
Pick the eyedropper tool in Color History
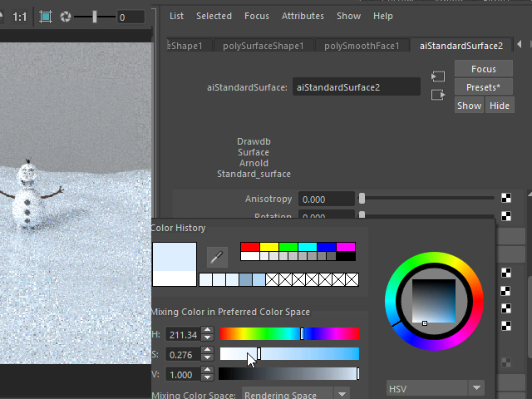(x=217, y=256)
